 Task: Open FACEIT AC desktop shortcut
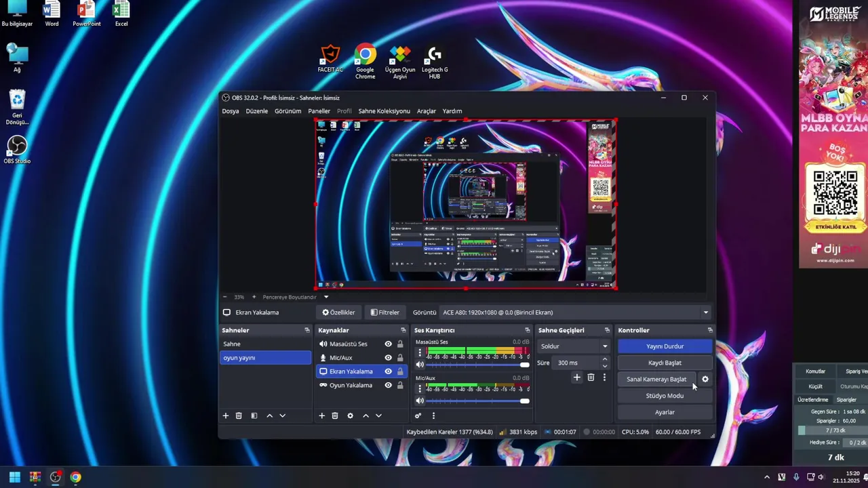(330, 59)
